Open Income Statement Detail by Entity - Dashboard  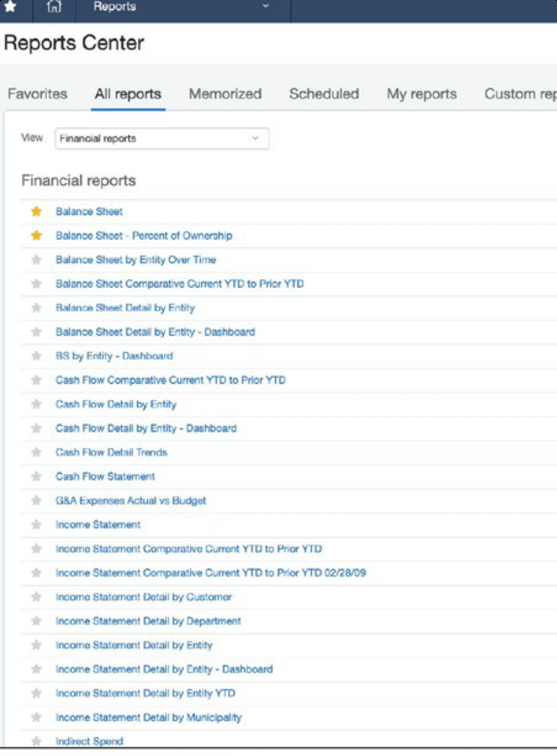click(164, 669)
